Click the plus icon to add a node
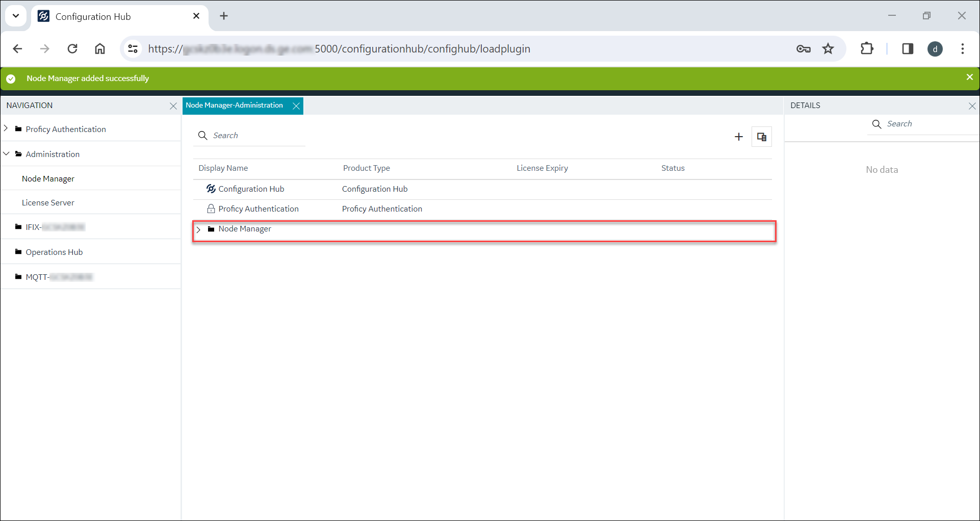This screenshot has width=980, height=521. coord(739,137)
